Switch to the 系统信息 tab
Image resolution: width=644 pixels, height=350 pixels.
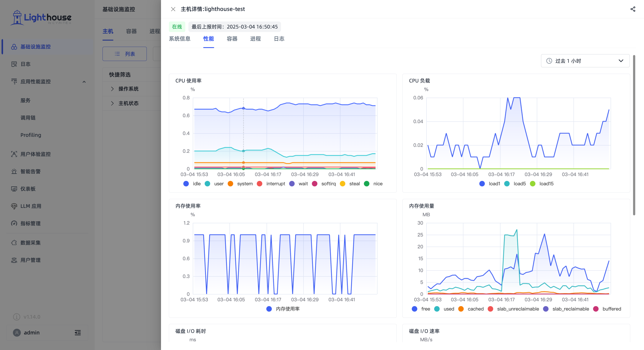coord(179,39)
